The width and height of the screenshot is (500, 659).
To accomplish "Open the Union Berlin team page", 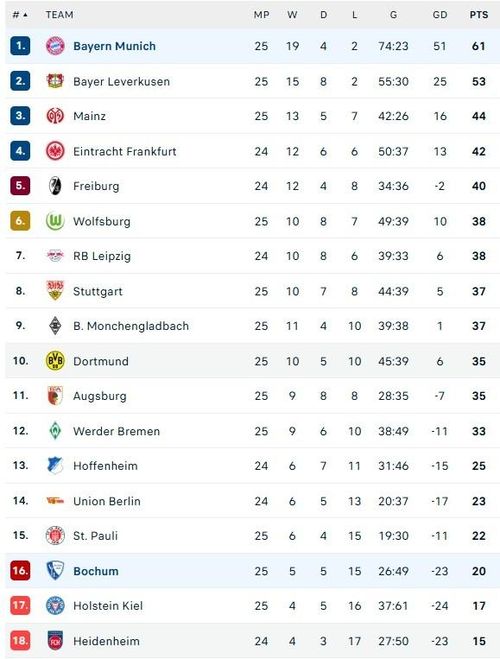I will 107,501.
